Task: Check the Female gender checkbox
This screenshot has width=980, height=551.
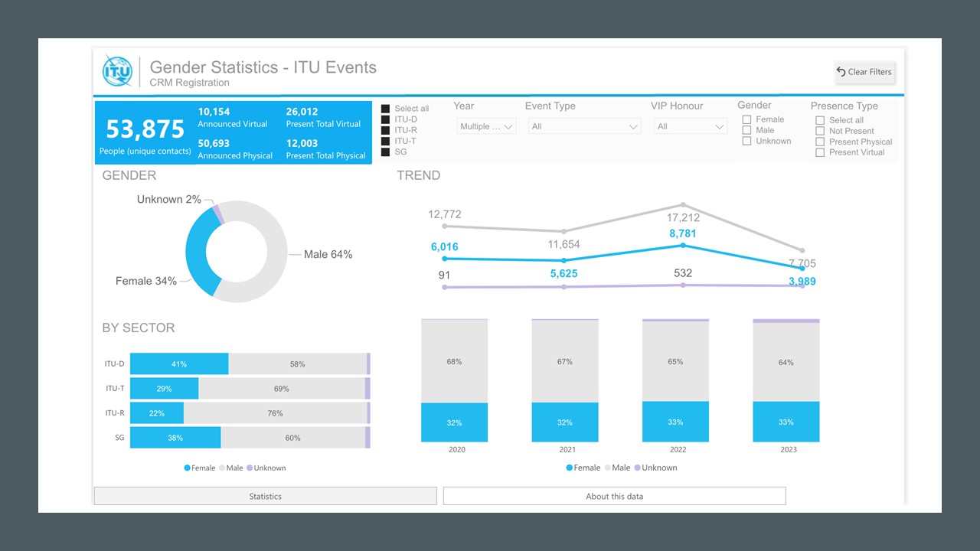Action: pyautogui.click(x=746, y=119)
